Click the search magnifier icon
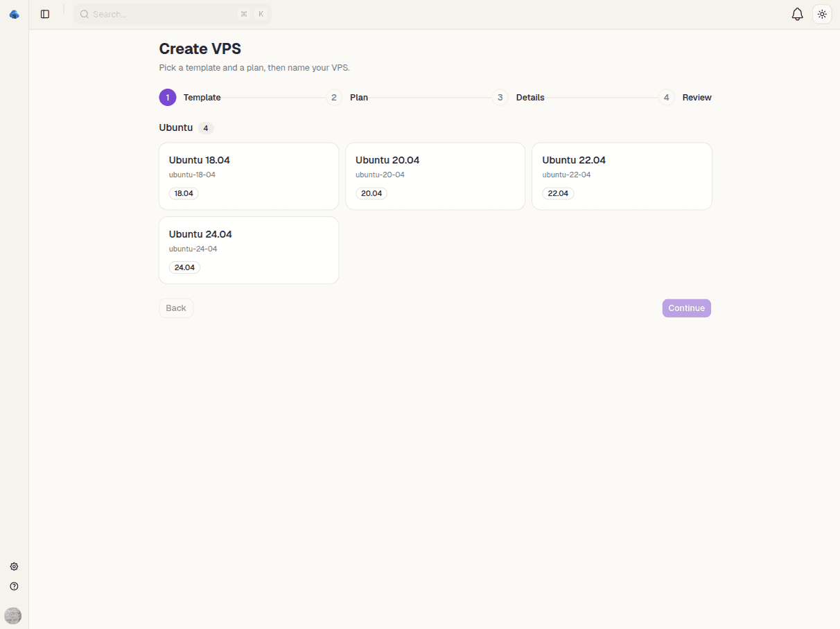Screen dimensions: 840x629 tap(85, 14)
